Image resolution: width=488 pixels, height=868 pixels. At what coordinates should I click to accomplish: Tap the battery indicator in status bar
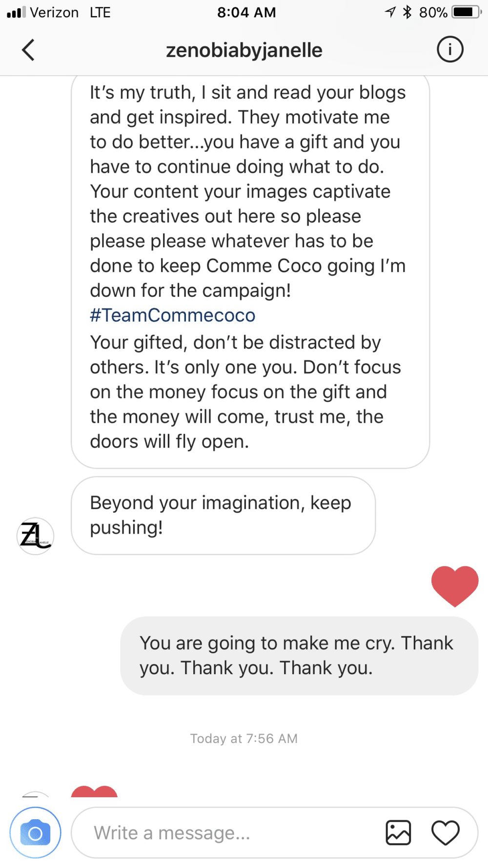click(467, 12)
